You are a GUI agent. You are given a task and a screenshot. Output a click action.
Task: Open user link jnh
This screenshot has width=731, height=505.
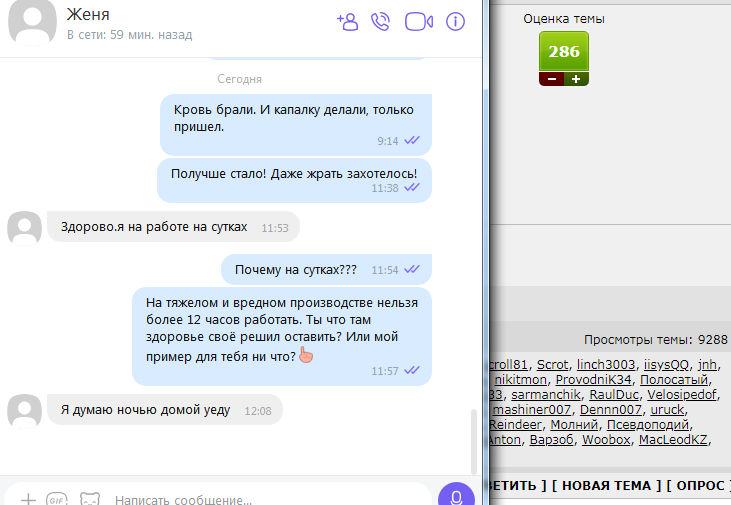[707, 365]
